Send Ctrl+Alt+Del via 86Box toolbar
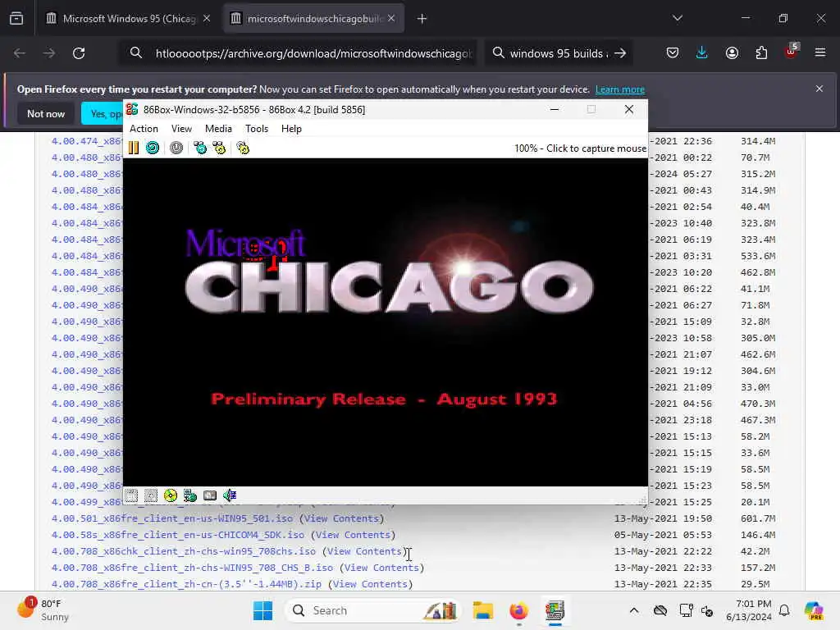Viewport: 840px width, 630px height. pos(200,148)
